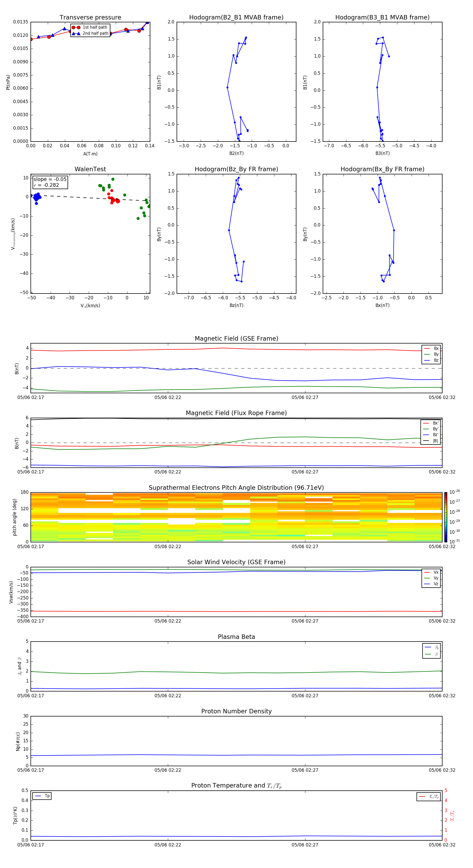This screenshot has height=868, width=473.
Task: Click the Plasma Beta plot title
Action: (x=236, y=637)
